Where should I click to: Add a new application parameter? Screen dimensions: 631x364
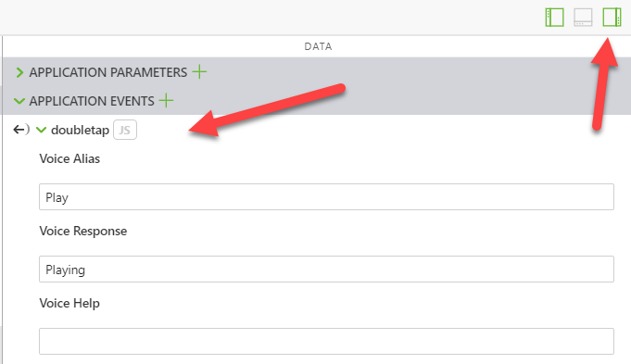199,72
